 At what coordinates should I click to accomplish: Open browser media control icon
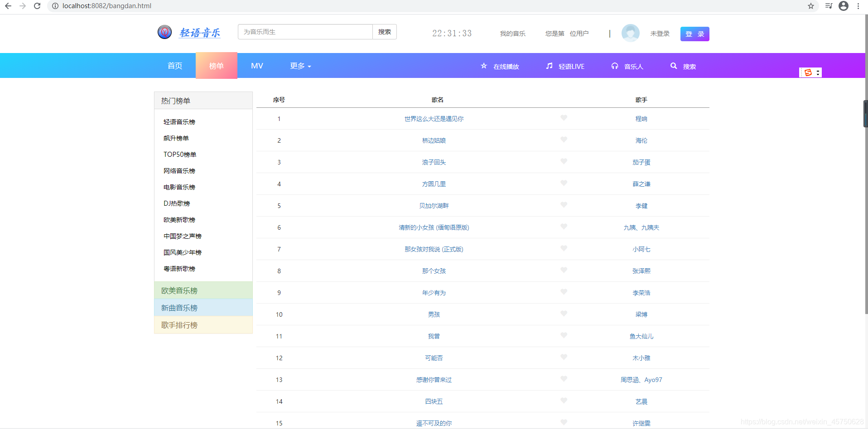pos(829,6)
